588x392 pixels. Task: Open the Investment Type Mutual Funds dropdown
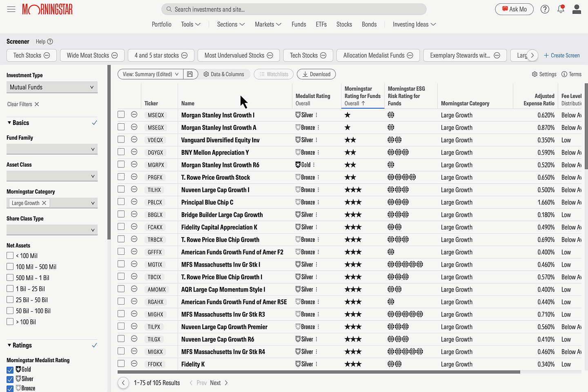coord(52,87)
